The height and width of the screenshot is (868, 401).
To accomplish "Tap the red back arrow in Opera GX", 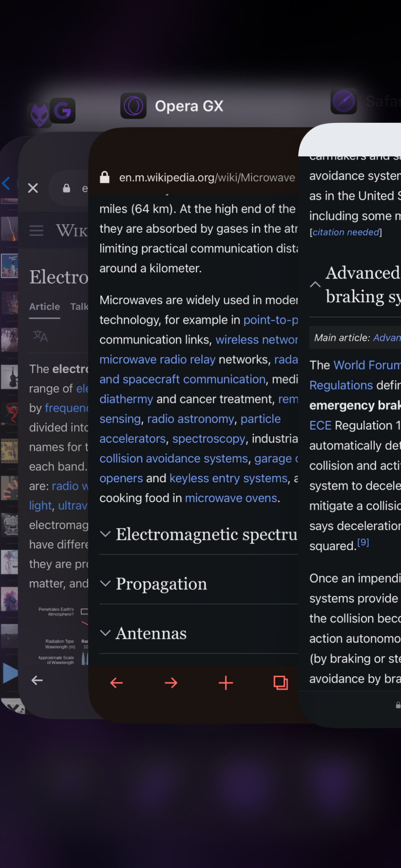I will point(117,683).
